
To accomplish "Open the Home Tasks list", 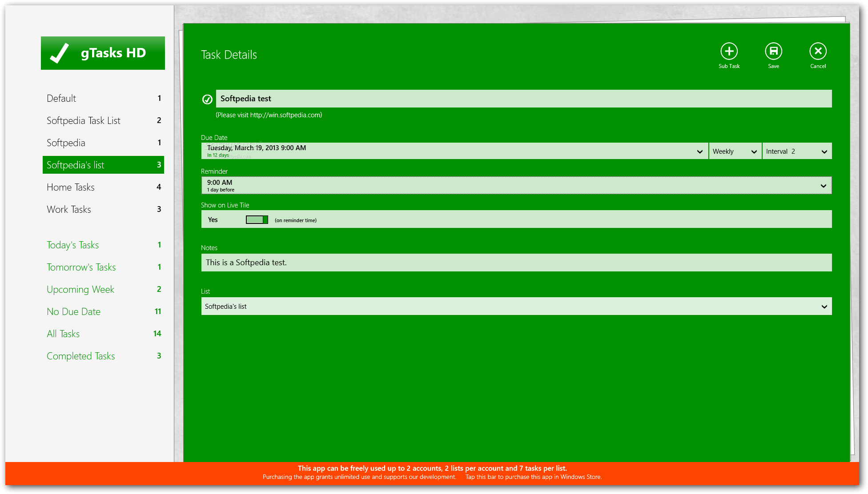I will 103,187.
